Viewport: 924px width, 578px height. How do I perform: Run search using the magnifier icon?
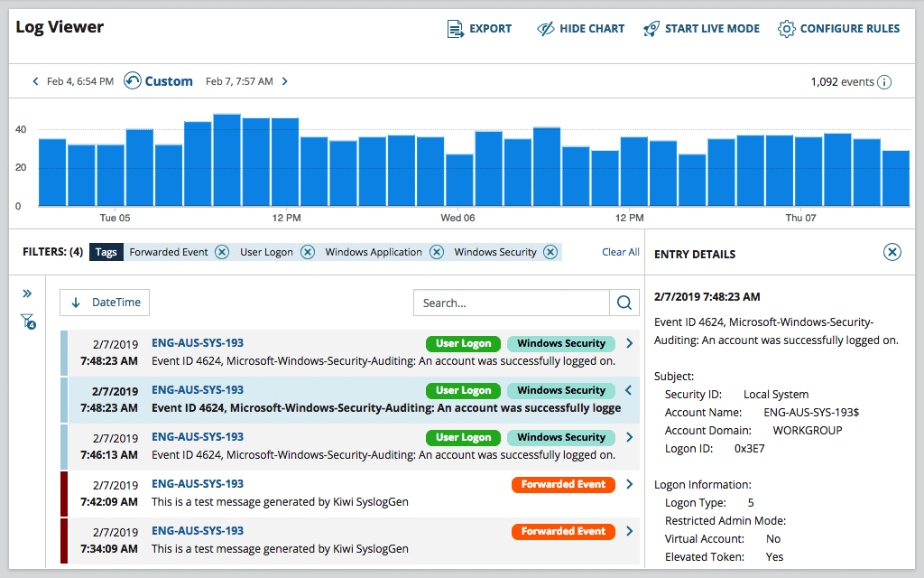click(624, 303)
